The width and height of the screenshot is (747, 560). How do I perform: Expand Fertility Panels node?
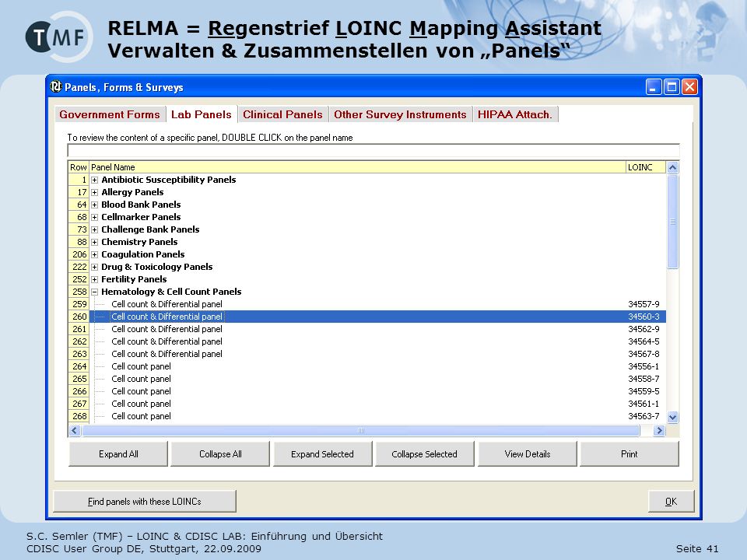click(x=94, y=279)
